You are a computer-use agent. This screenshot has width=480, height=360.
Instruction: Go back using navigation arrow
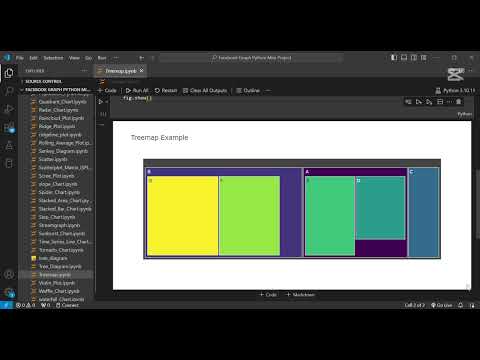[x=142, y=58]
